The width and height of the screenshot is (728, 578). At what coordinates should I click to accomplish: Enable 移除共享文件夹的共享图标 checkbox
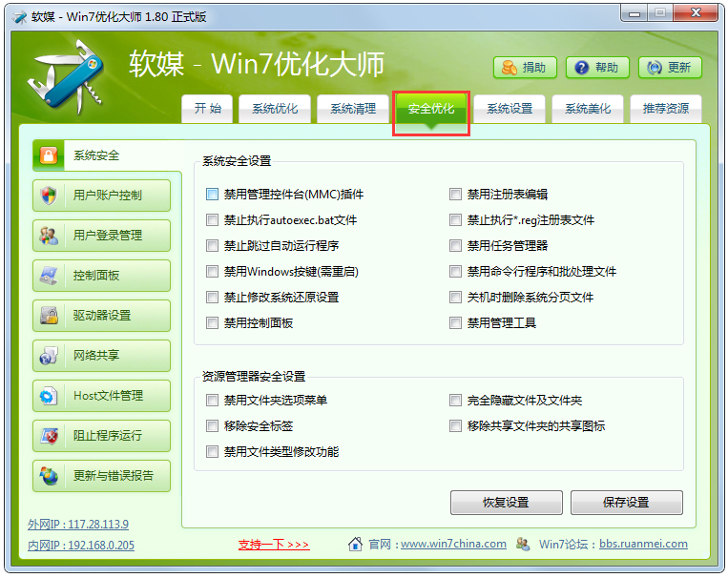[x=455, y=425]
